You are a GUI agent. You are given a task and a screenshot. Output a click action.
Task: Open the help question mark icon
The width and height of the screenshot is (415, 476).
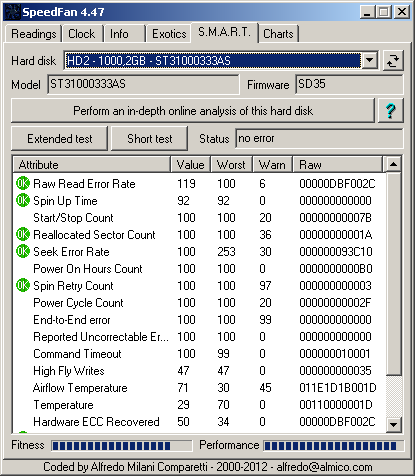(x=391, y=111)
